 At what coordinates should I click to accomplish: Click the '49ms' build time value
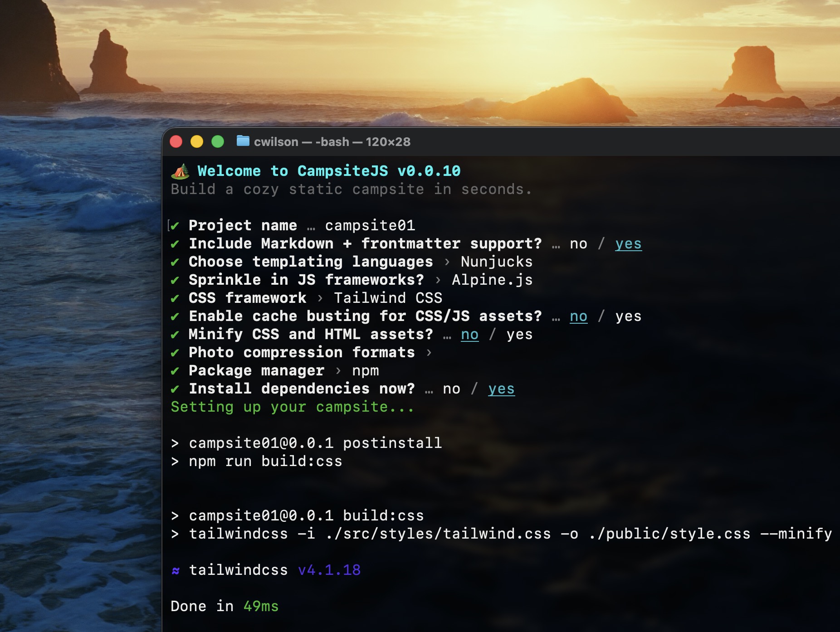[261, 606]
